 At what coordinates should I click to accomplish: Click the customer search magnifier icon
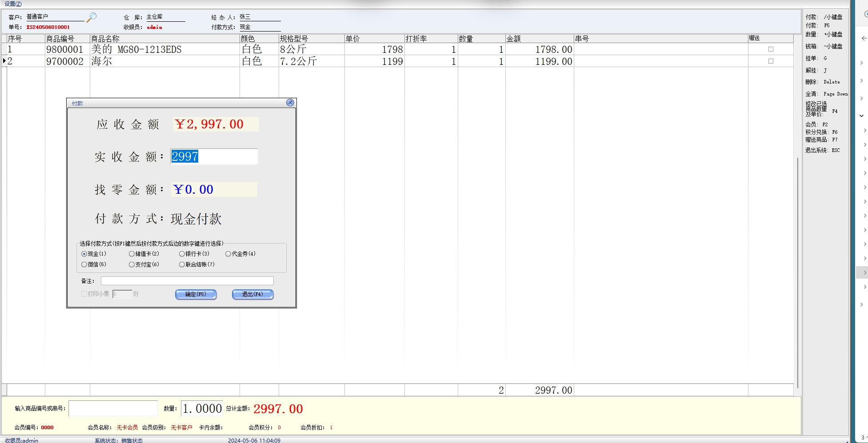click(x=92, y=17)
